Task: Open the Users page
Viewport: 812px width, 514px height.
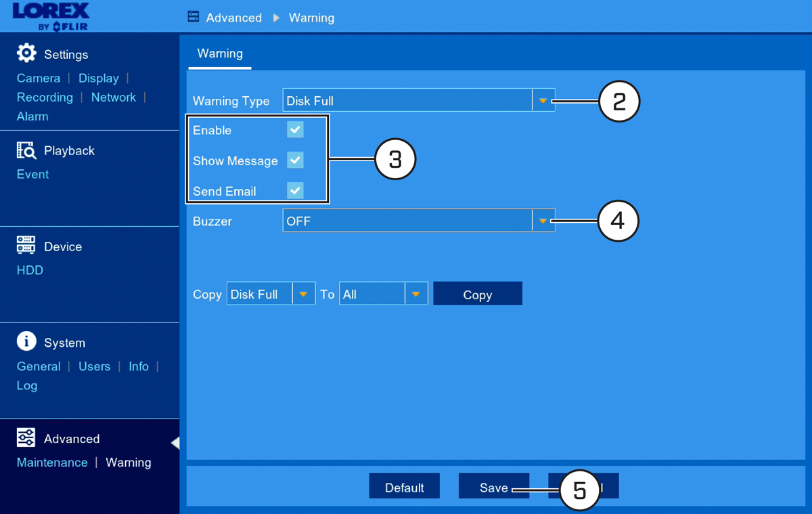Action: tap(94, 366)
